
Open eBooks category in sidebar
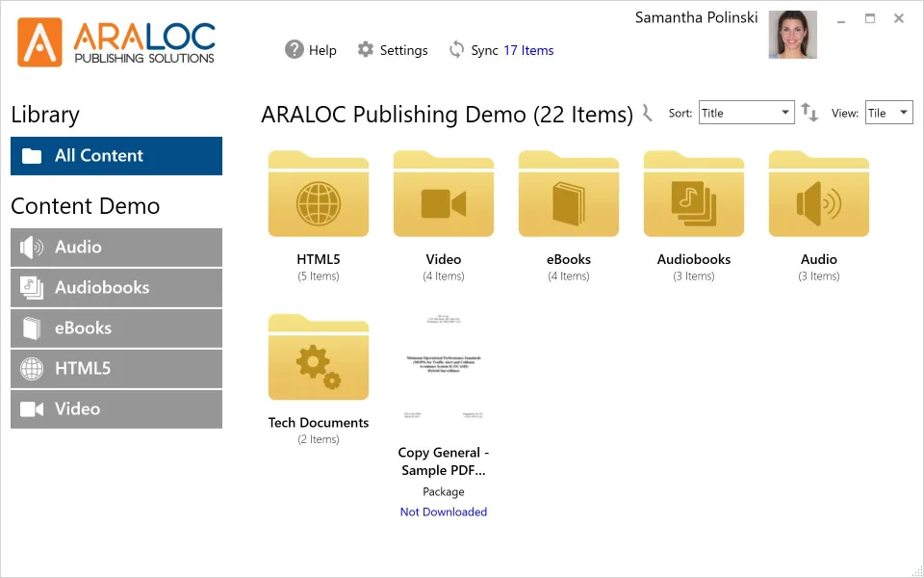pyautogui.click(x=116, y=328)
